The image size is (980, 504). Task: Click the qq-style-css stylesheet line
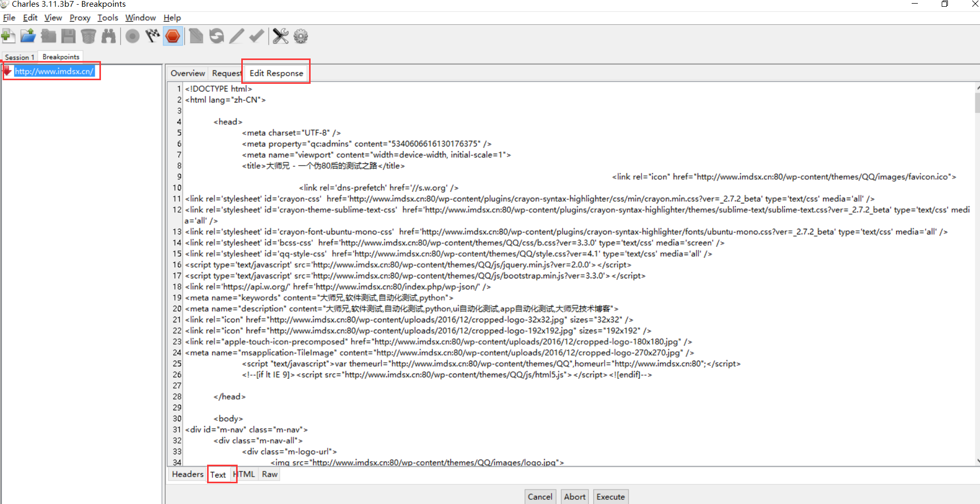448,254
